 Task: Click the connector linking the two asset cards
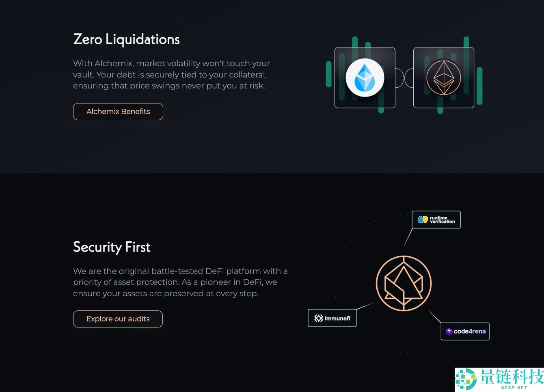404,78
